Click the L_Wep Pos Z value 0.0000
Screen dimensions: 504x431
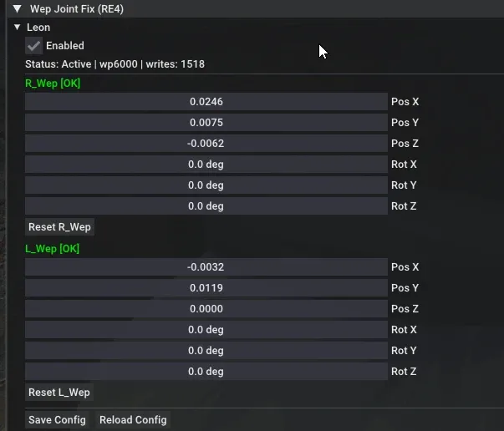(206, 309)
